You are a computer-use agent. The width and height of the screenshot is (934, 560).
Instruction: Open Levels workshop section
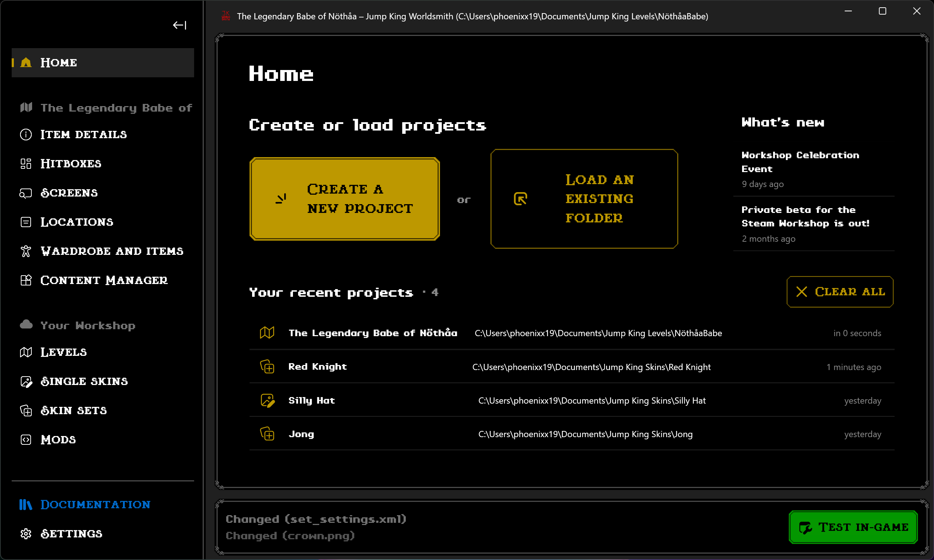tap(63, 351)
